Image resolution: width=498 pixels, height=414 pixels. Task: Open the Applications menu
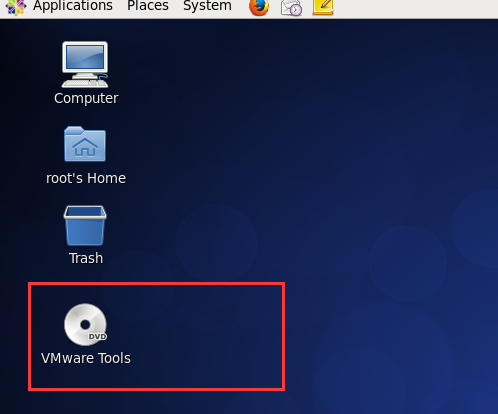[x=73, y=6]
